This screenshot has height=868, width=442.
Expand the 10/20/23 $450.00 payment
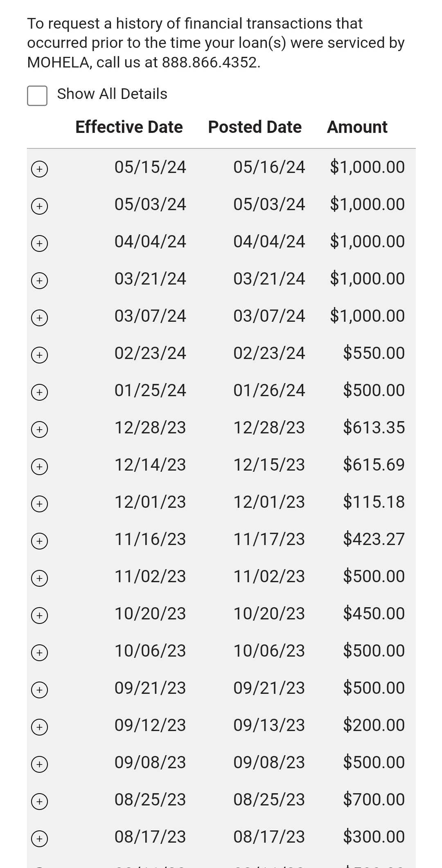pos(39,615)
